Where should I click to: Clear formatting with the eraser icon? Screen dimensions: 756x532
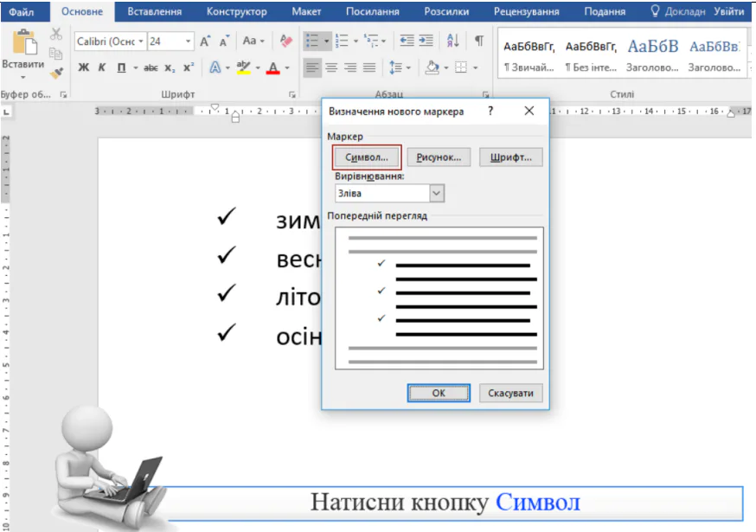[x=287, y=42]
